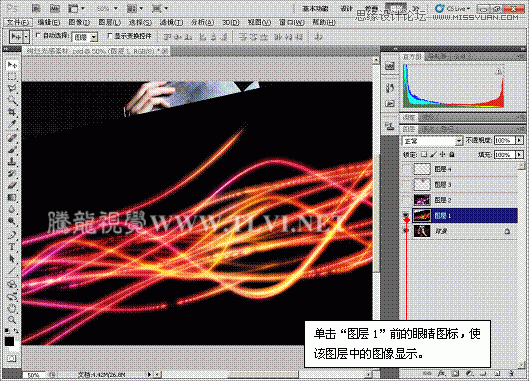Open the File (文件) menu
This screenshot has height=381, width=529.
17,22
